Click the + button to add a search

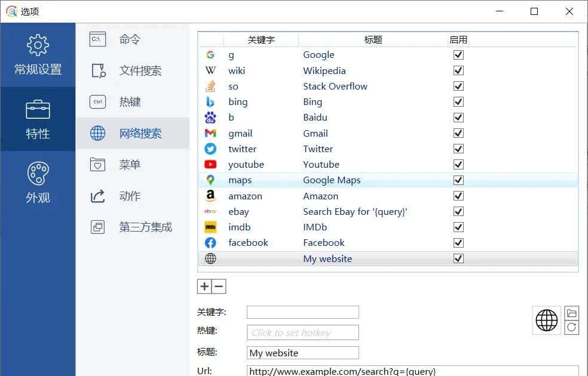click(x=204, y=286)
